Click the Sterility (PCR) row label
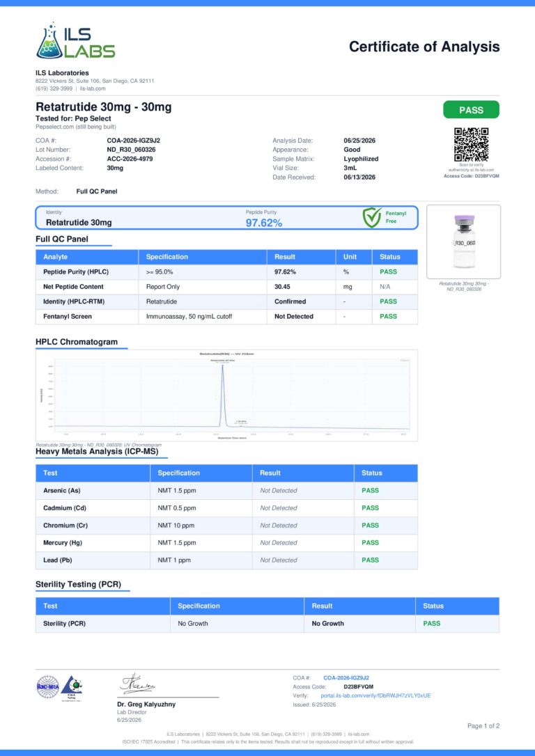Image resolution: width=535 pixels, height=756 pixels. pyautogui.click(x=64, y=624)
